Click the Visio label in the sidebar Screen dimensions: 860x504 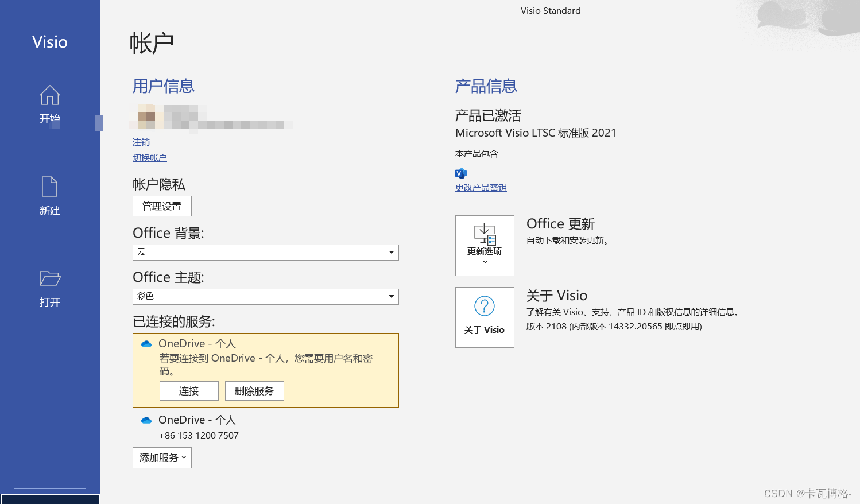tap(50, 42)
